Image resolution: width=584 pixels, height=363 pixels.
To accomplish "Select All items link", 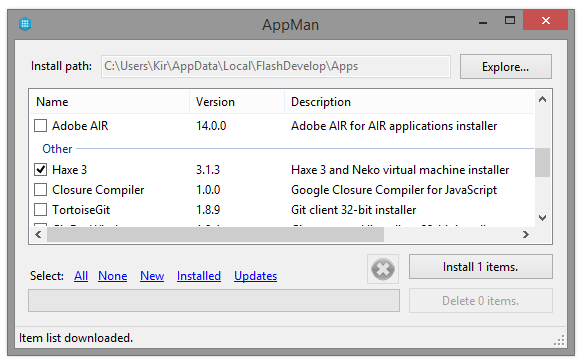I will (x=81, y=276).
